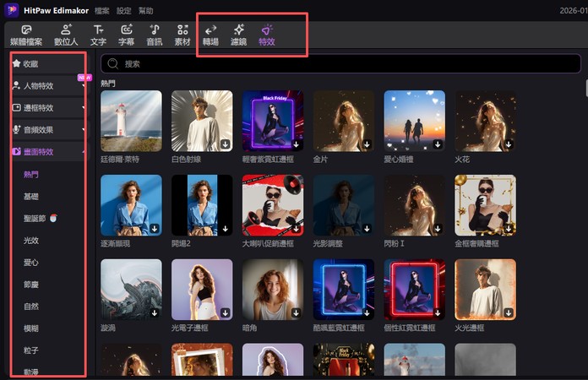
Task: Select the 聖誕節 subcategory
Action: [x=36, y=219]
